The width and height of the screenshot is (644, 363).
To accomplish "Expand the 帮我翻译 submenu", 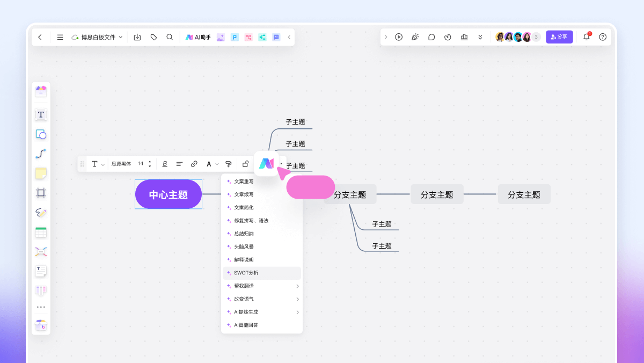I will 262,286.
